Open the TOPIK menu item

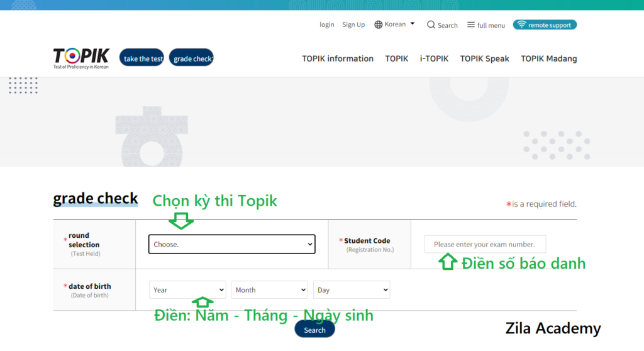pyautogui.click(x=397, y=58)
